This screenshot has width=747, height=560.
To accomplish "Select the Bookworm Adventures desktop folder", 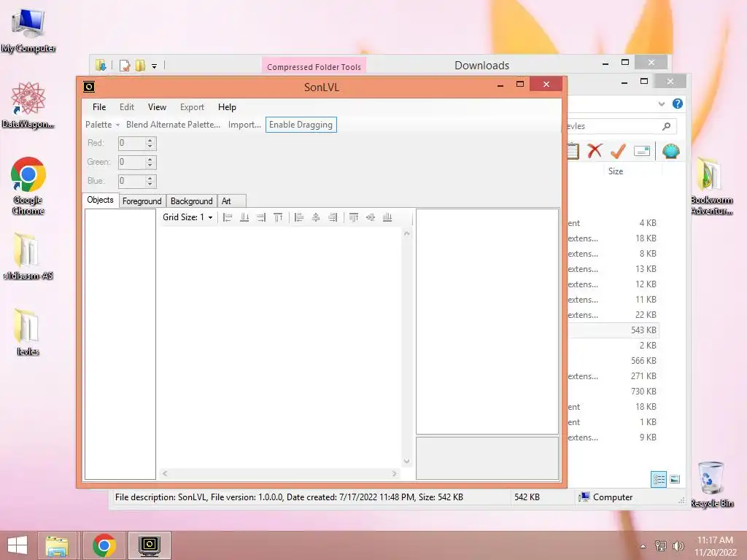I will pyautogui.click(x=711, y=186).
